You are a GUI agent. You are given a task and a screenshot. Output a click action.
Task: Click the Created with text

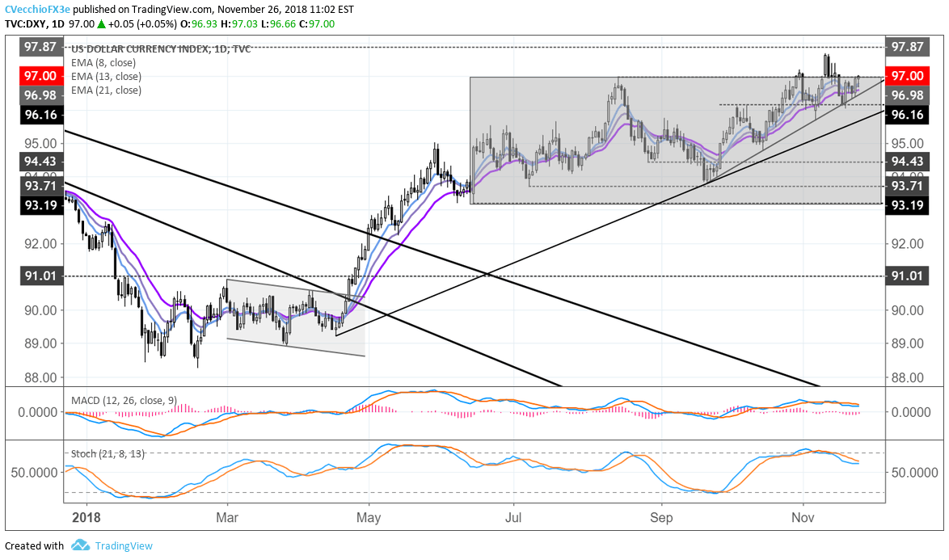[35, 546]
